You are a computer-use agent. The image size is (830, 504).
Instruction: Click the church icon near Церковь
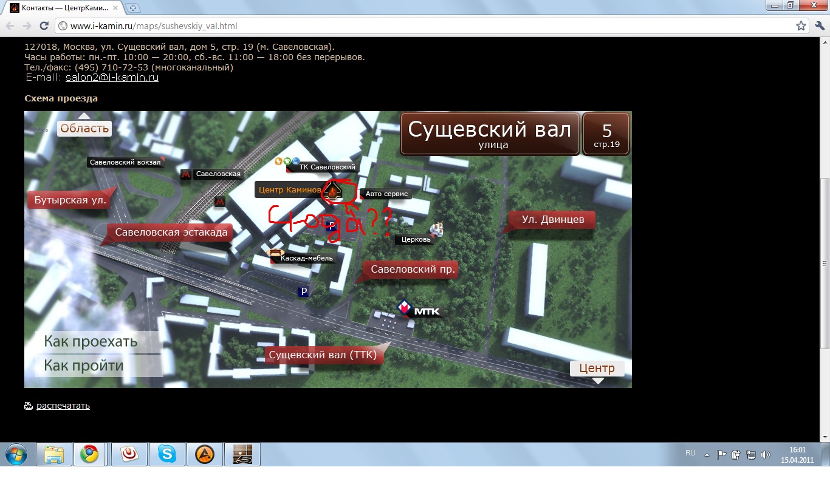(437, 229)
